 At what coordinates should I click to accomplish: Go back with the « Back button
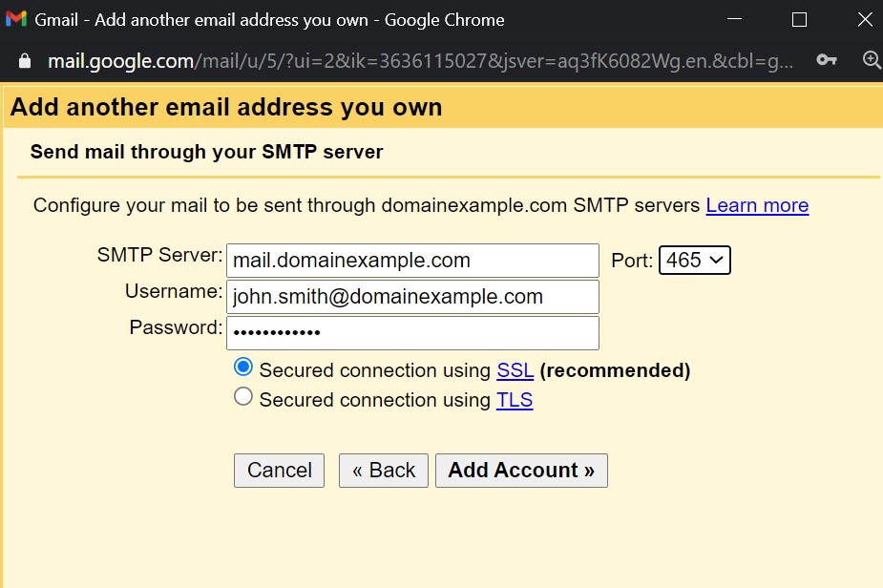click(x=384, y=471)
